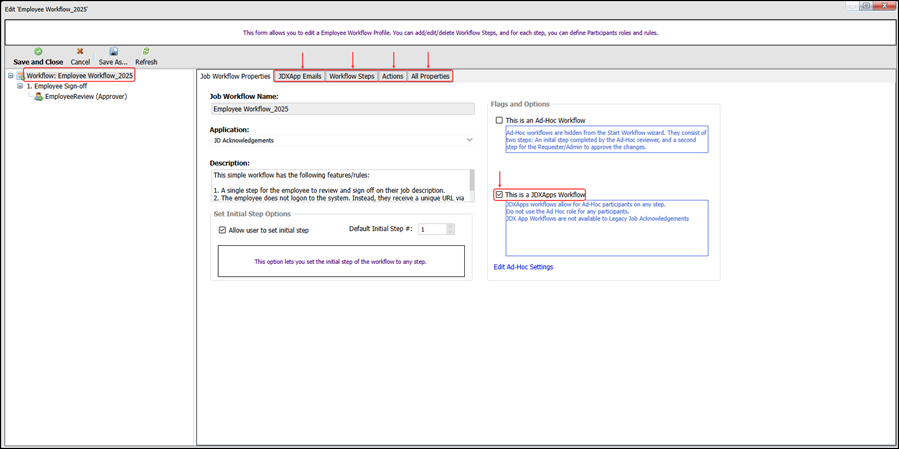Click the Save As floppy disk icon
Image resolution: width=899 pixels, height=449 pixels.
tap(113, 51)
